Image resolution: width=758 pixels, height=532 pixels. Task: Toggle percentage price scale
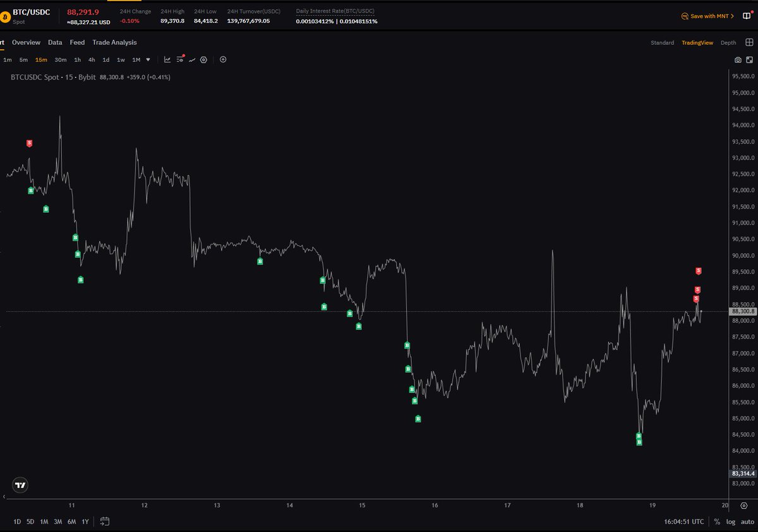717,522
